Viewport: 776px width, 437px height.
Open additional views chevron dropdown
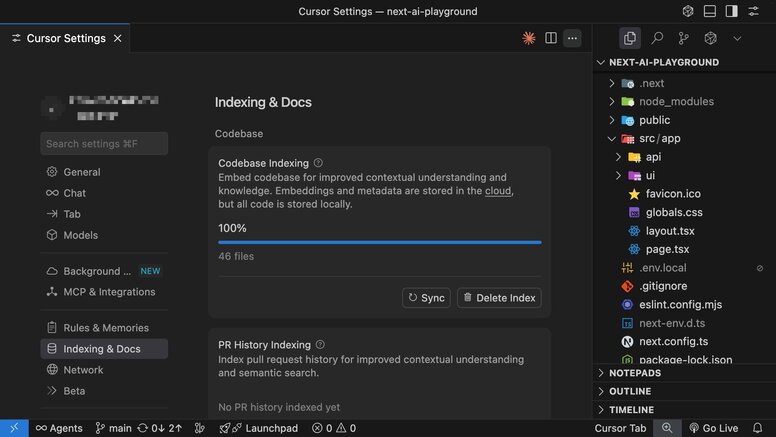point(737,38)
